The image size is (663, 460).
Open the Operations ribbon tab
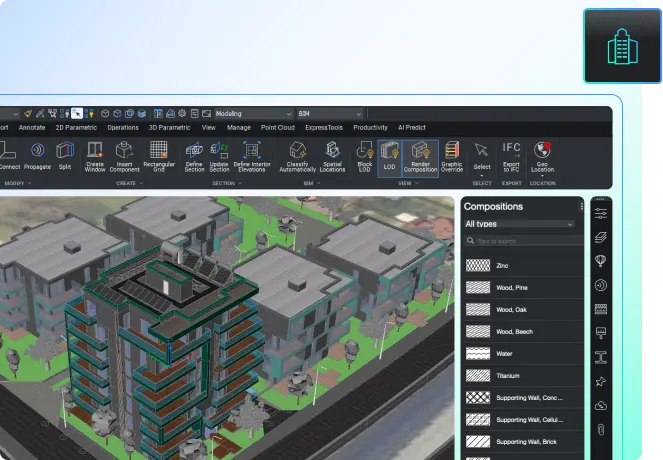pyautogui.click(x=123, y=127)
